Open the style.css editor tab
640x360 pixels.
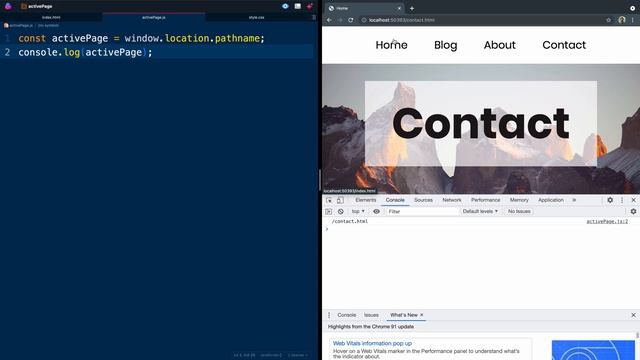[256, 18]
